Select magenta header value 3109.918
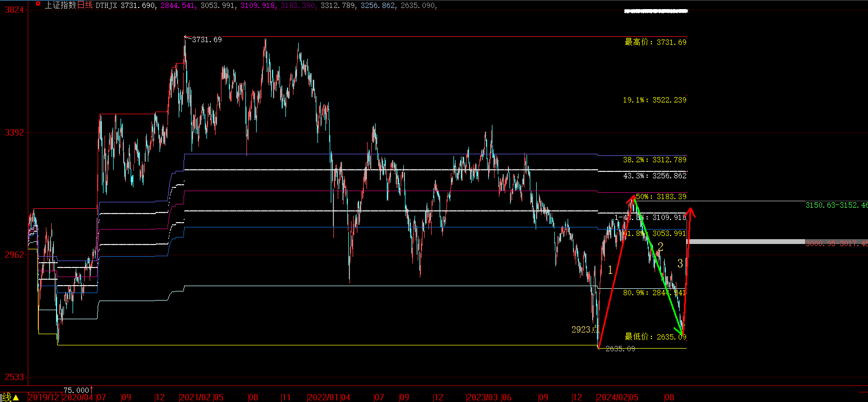The height and width of the screenshot is (402, 868). tap(258, 5)
